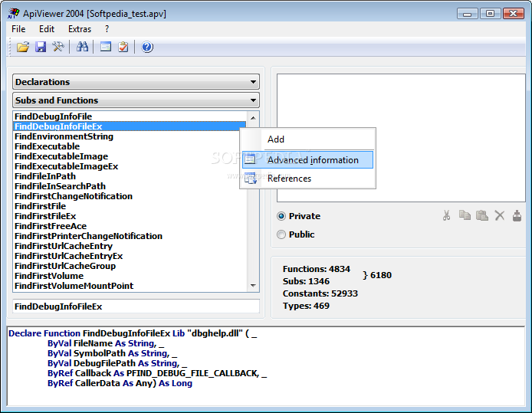Click the ApiViewer application icon in title bar

pyautogui.click(x=13, y=13)
